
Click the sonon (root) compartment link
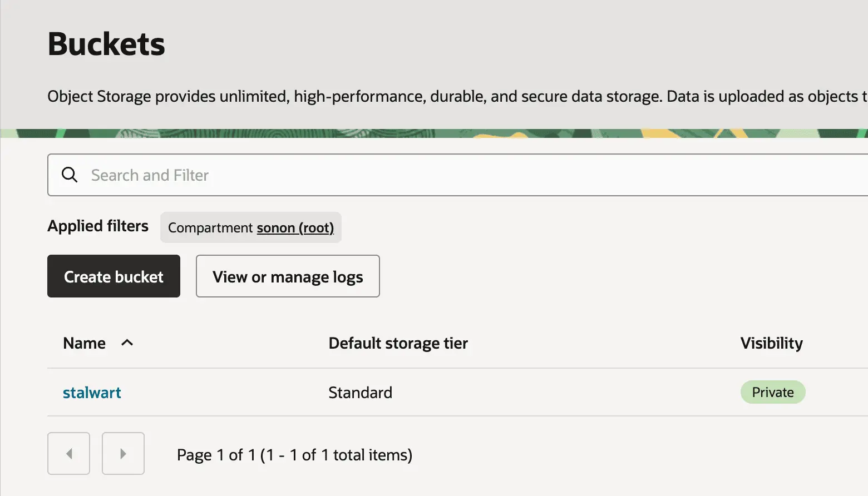click(x=295, y=228)
